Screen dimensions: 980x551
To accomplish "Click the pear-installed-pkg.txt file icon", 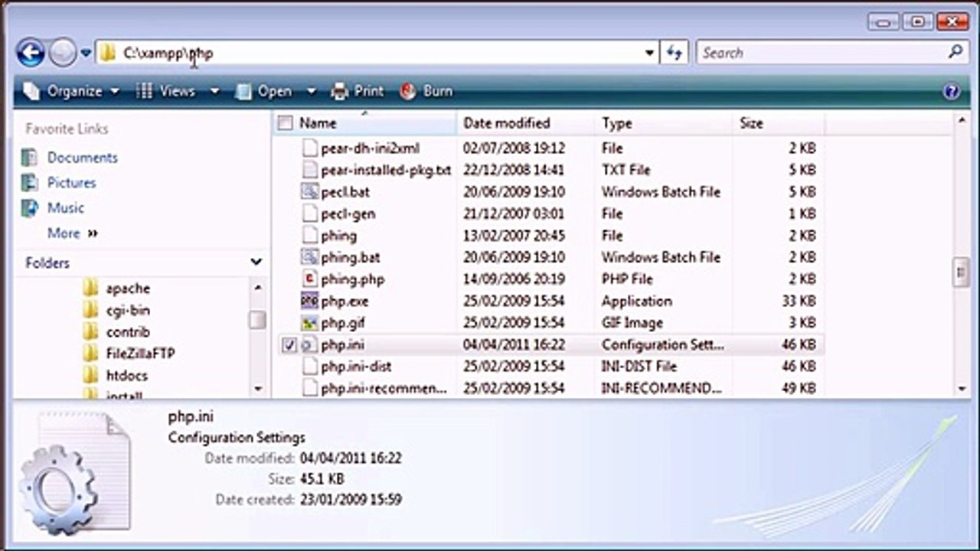I will pyautogui.click(x=309, y=170).
